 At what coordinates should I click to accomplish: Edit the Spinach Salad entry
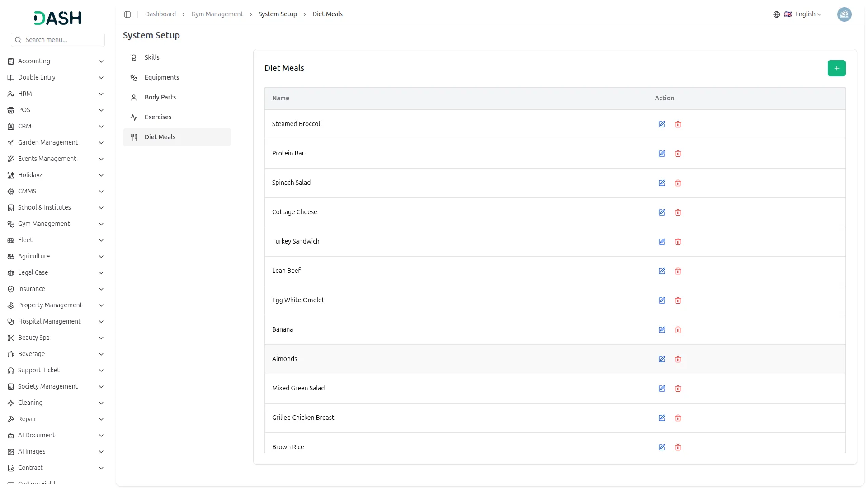662,183
